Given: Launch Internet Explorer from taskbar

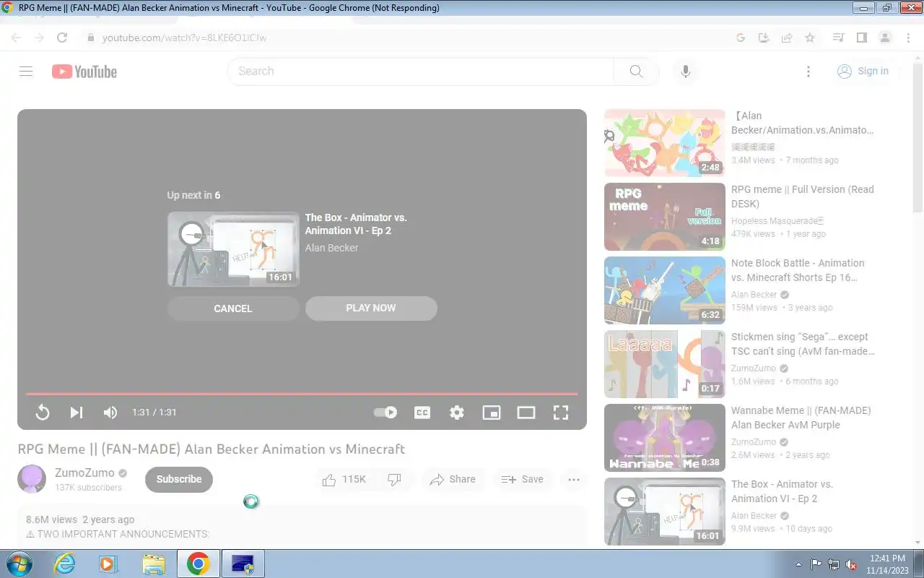Looking at the screenshot, I should point(65,564).
